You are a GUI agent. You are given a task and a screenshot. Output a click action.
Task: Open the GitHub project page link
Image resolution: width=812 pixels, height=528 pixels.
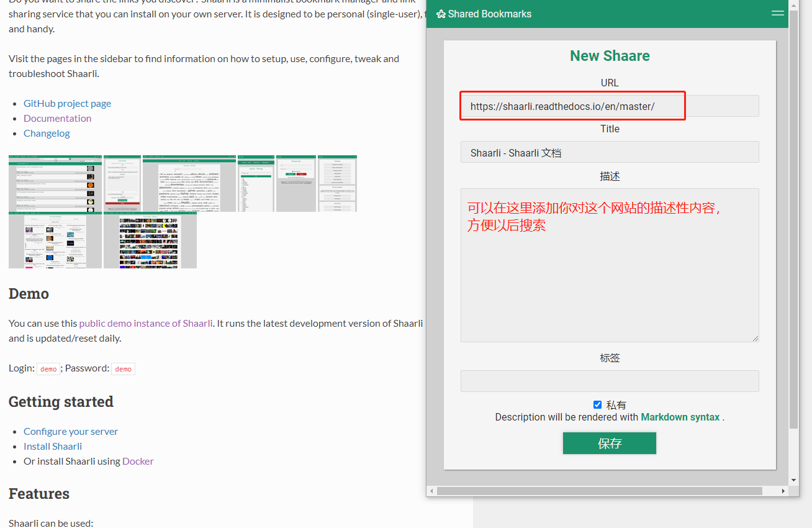[x=67, y=104]
